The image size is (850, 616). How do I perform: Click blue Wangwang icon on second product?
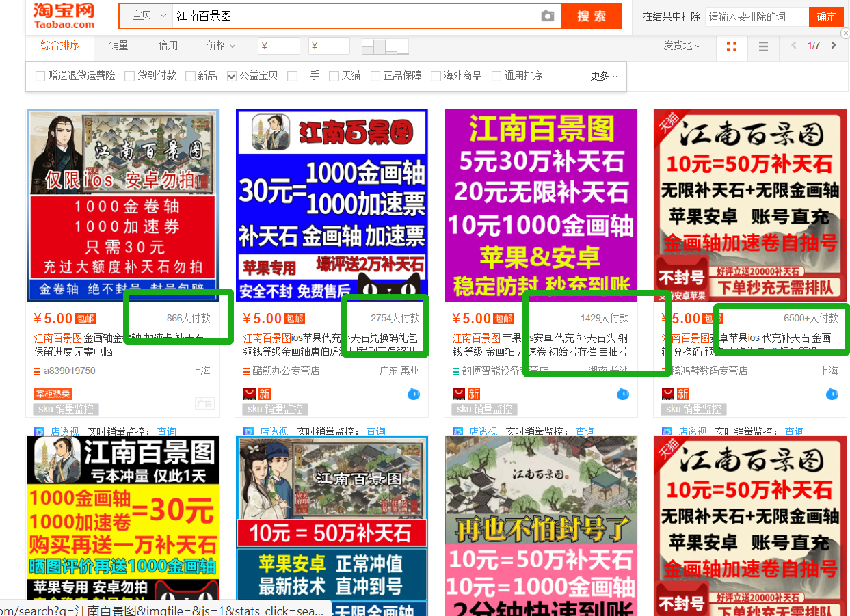414,394
